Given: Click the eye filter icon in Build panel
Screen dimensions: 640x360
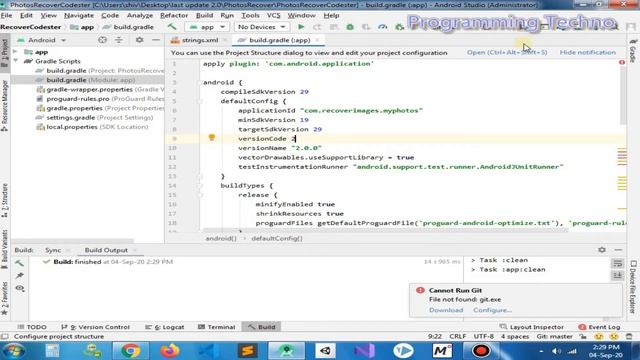Looking at the screenshot, I should click(x=20, y=288).
